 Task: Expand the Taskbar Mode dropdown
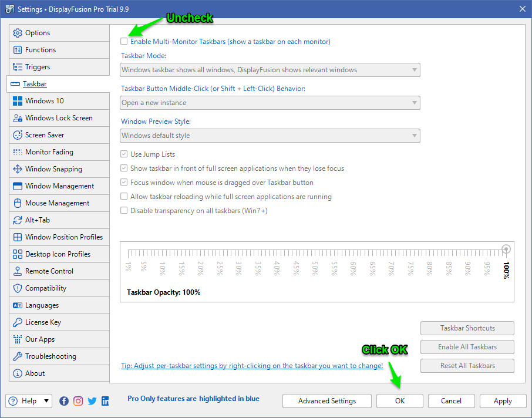pyautogui.click(x=270, y=70)
